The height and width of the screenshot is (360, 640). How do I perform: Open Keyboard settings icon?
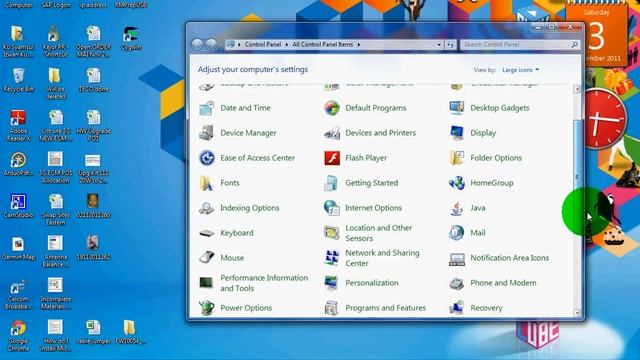pyautogui.click(x=207, y=233)
